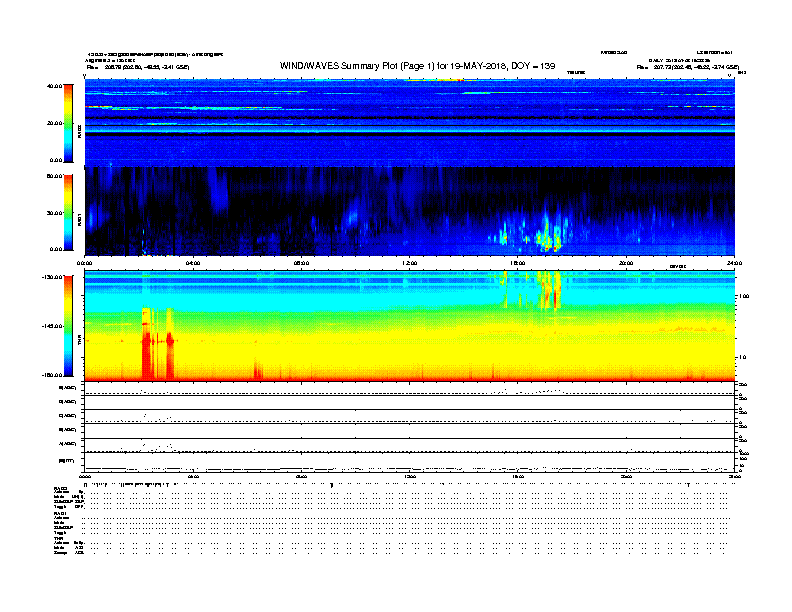This screenshot has width=792, height=612.
Task: Click the -130.00 label on TNR scale
Action: pos(53,277)
